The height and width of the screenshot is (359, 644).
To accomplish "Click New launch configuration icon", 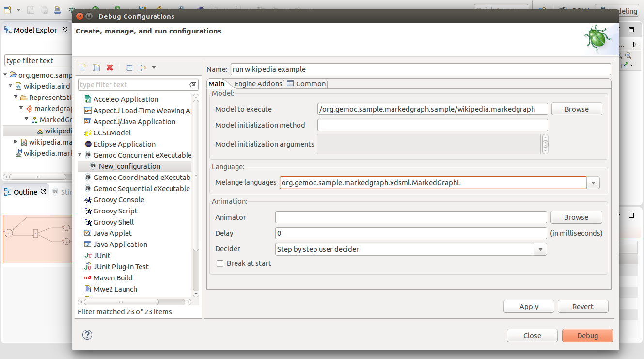I will click(83, 67).
